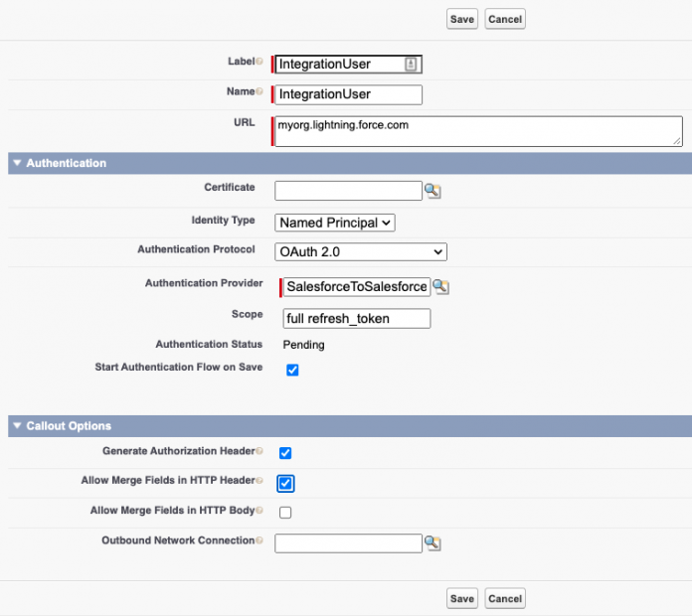Collapse the Callout Options section
Image resolution: width=692 pixels, height=616 pixels.
(x=17, y=426)
